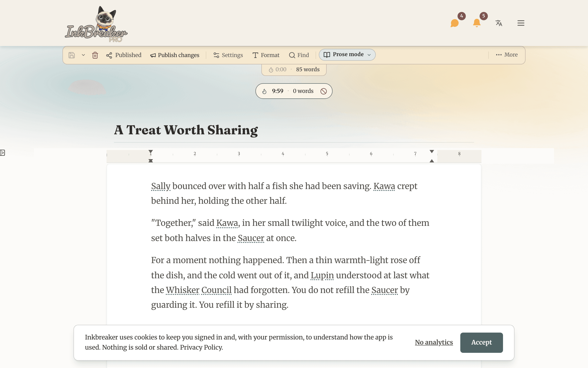Click the Lupin reference link

322,275
